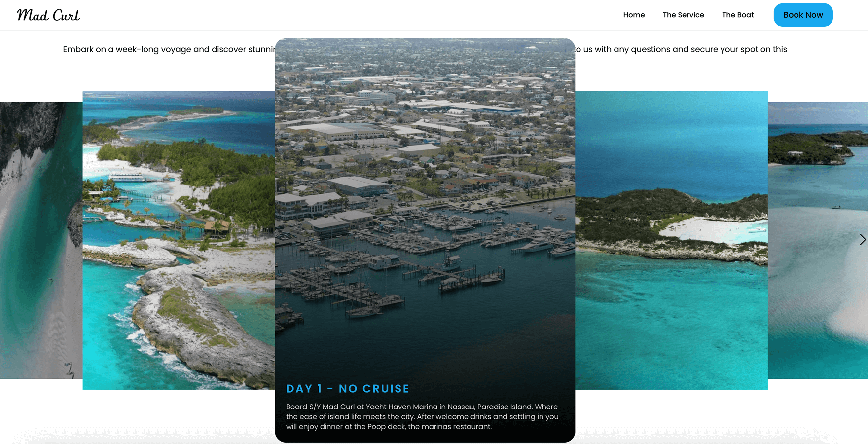Viewport: 868px width, 444px height.
Task: Click the Mad Curl wordmark text
Action: pos(48,15)
